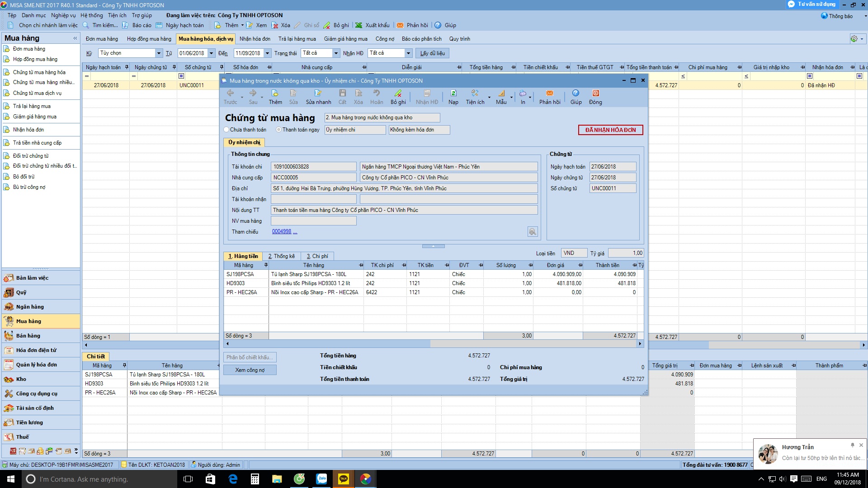Viewport: 868px width, 488px height.
Task: Open the Thuế module in sidebar
Action: tap(41, 437)
